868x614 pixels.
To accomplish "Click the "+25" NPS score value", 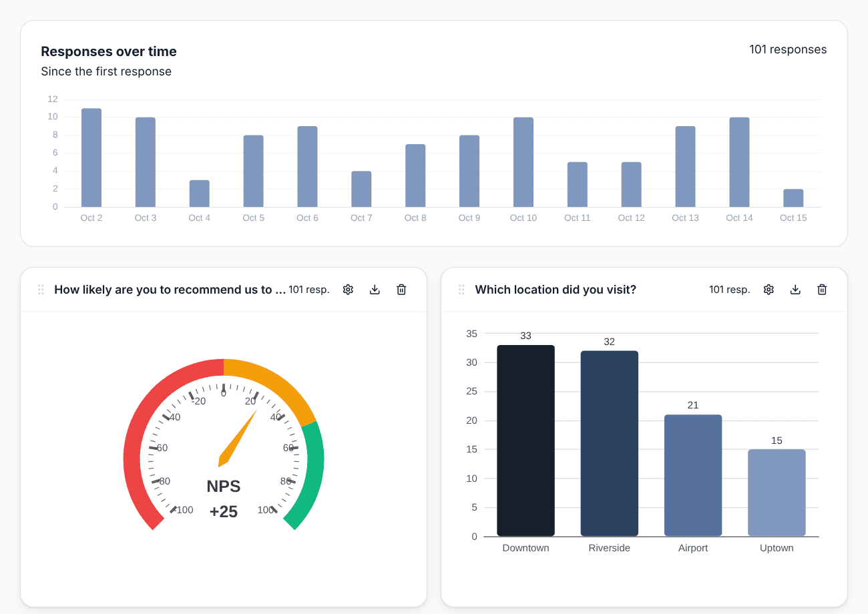I will pos(224,512).
